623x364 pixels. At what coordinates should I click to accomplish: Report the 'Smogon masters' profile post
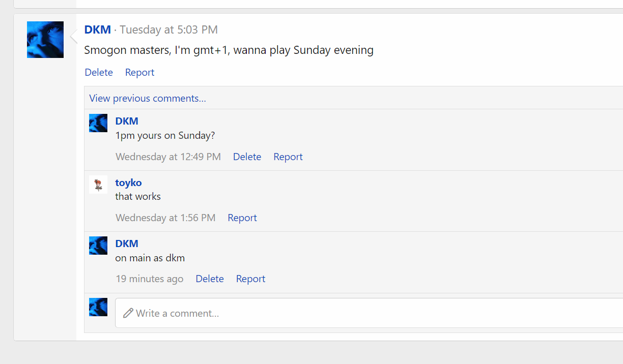pyautogui.click(x=139, y=72)
